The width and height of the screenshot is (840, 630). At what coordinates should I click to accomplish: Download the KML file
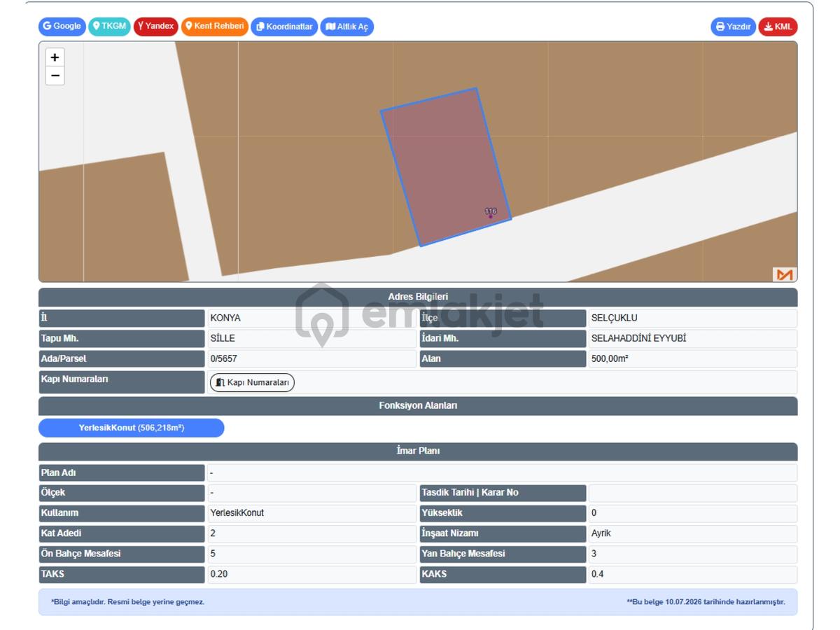click(778, 27)
